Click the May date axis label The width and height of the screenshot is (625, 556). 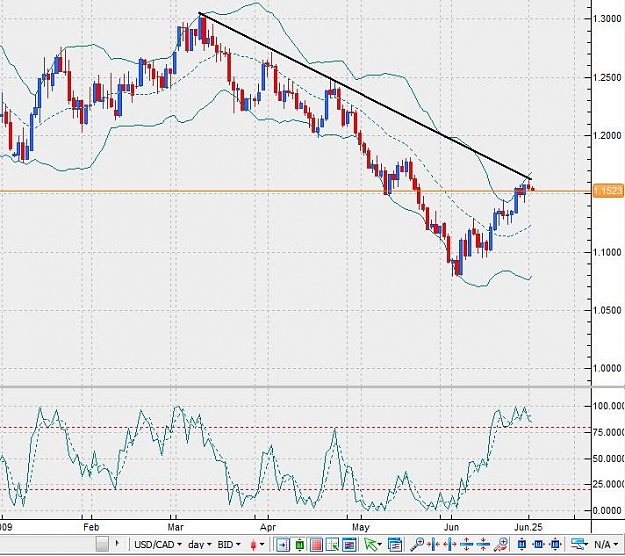[360, 527]
